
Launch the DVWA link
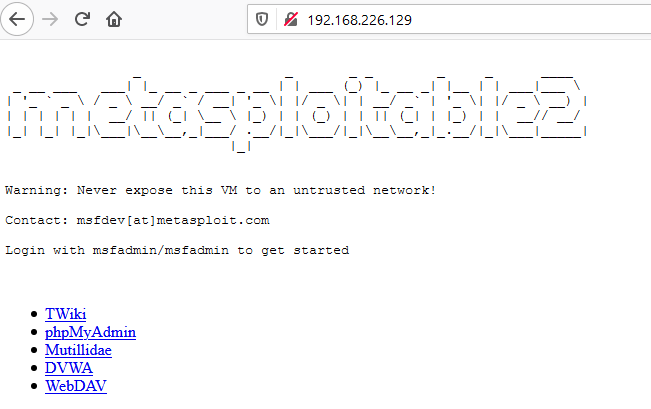click(x=69, y=368)
